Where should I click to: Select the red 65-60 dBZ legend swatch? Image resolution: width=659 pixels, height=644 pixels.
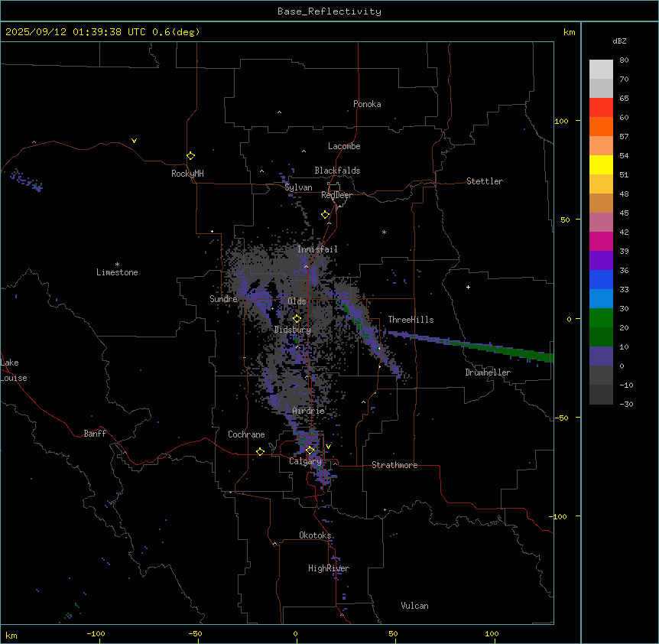601,107
